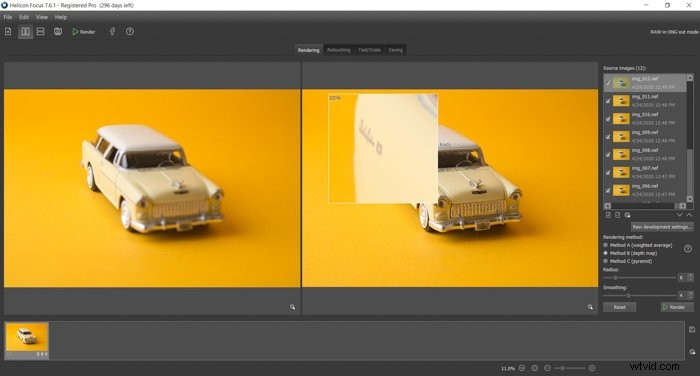
Task: Click the add images file icon in toolbar
Action: click(x=8, y=32)
